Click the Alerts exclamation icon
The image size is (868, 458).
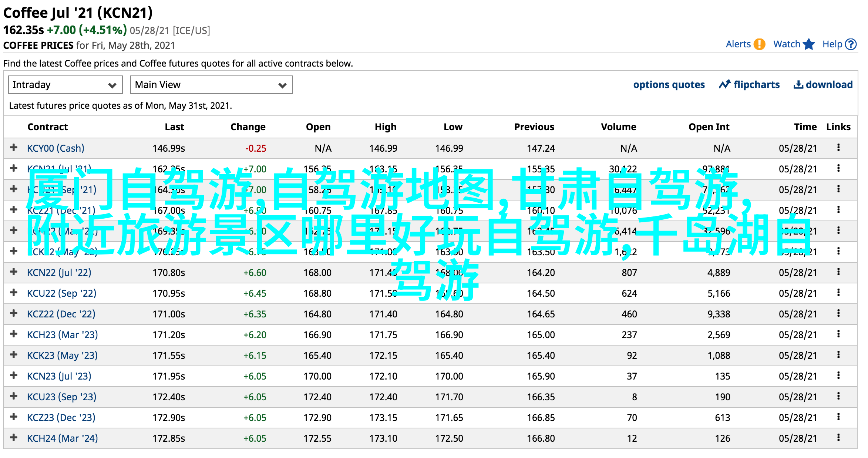(x=759, y=44)
